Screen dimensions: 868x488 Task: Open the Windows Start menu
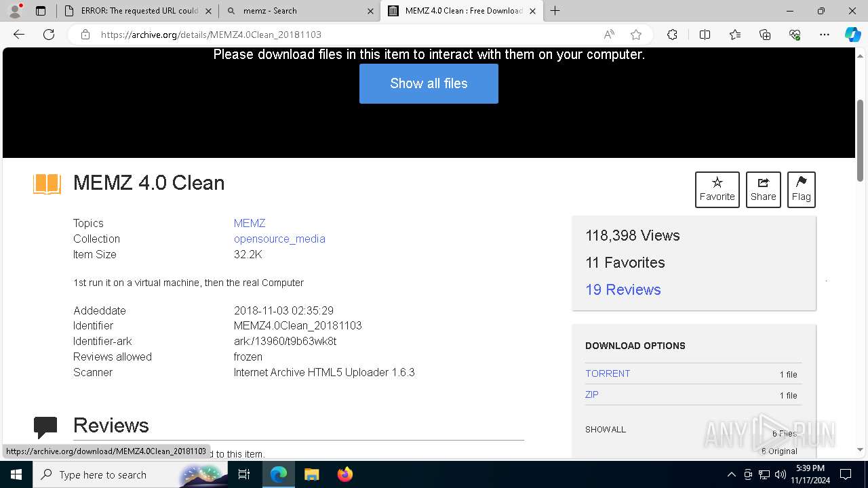coord(16,474)
